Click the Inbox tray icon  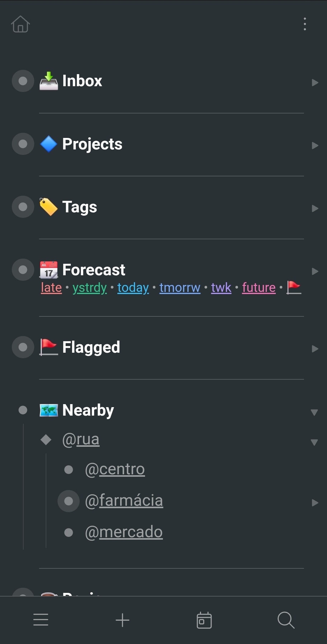pyautogui.click(x=49, y=81)
